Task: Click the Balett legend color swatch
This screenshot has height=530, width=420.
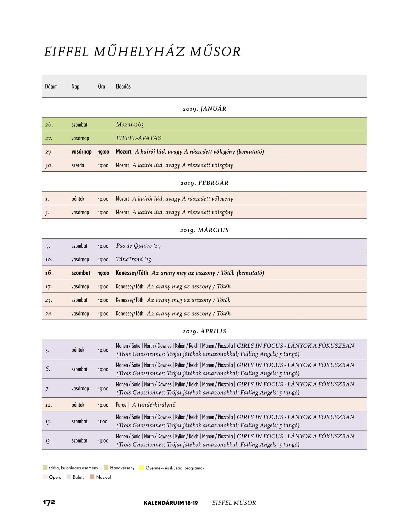Action: [69, 477]
